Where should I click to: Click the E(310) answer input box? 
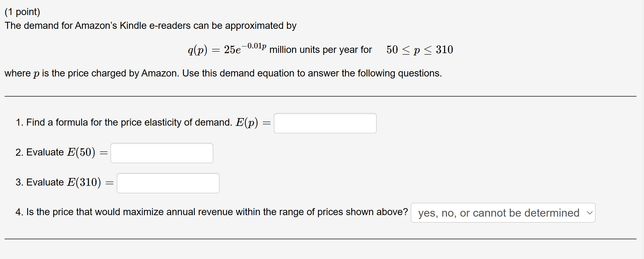(x=168, y=183)
